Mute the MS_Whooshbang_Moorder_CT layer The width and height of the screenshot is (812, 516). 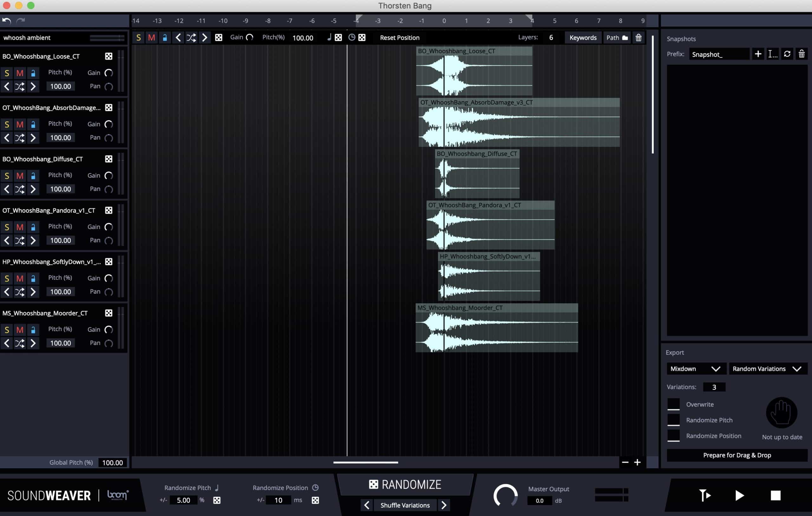tap(20, 330)
